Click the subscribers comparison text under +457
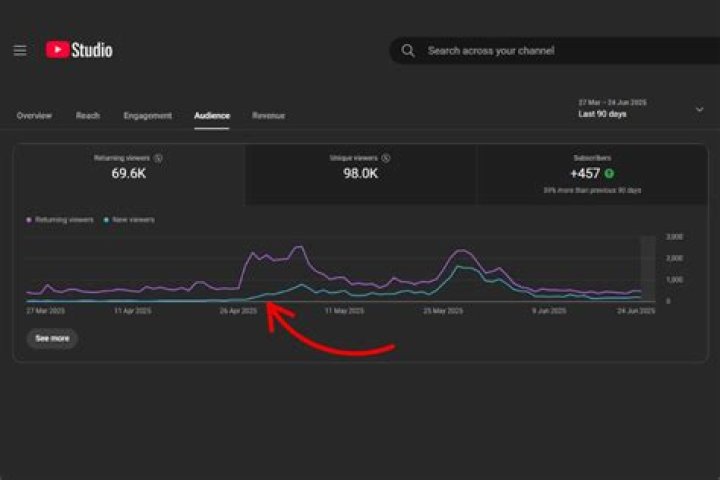The height and width of the screenshot is (480, 720). [592, 190]
